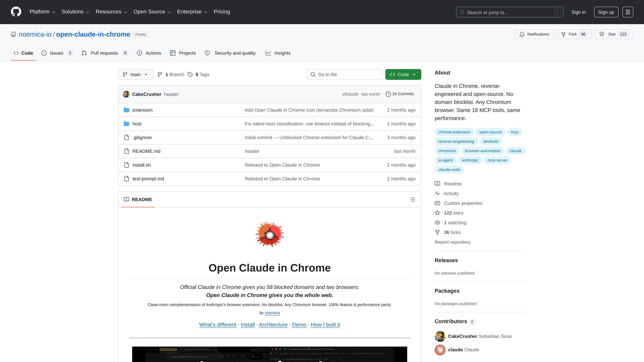The width and height of the screenshot is (644, 362).
Task: Click Readme link in About sidebar
Action: pyautogui.click(x=448, y=184)
